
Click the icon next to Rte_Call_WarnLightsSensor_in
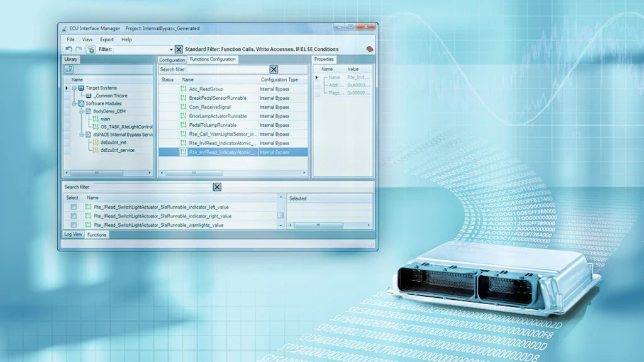coord(183,134)
